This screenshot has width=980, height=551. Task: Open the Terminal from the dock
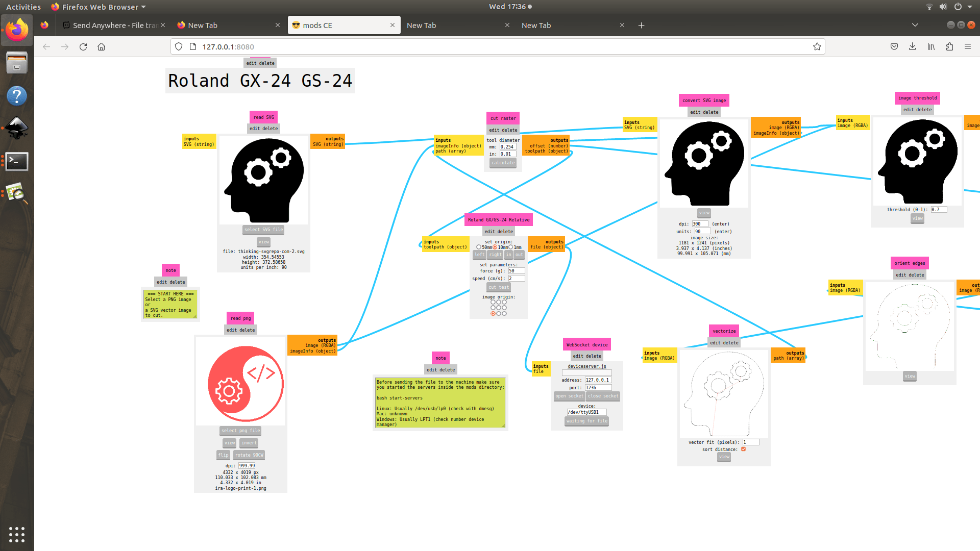pos(17,161)
